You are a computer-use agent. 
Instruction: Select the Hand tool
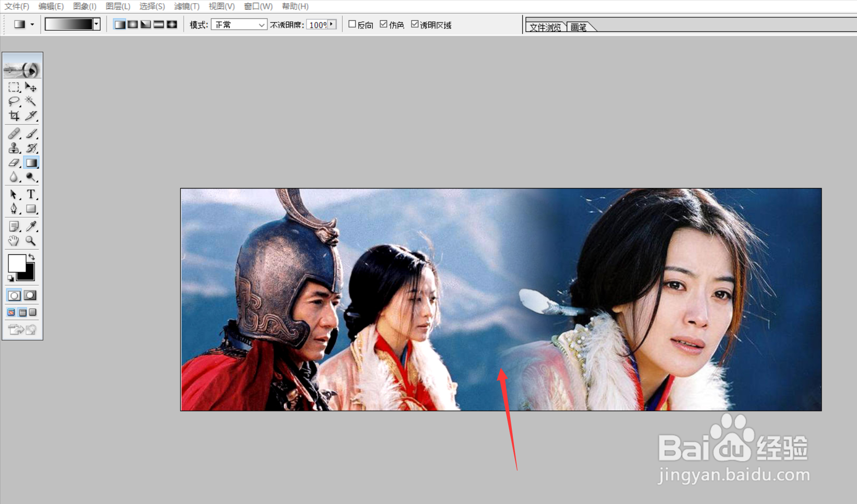[14, 241]
